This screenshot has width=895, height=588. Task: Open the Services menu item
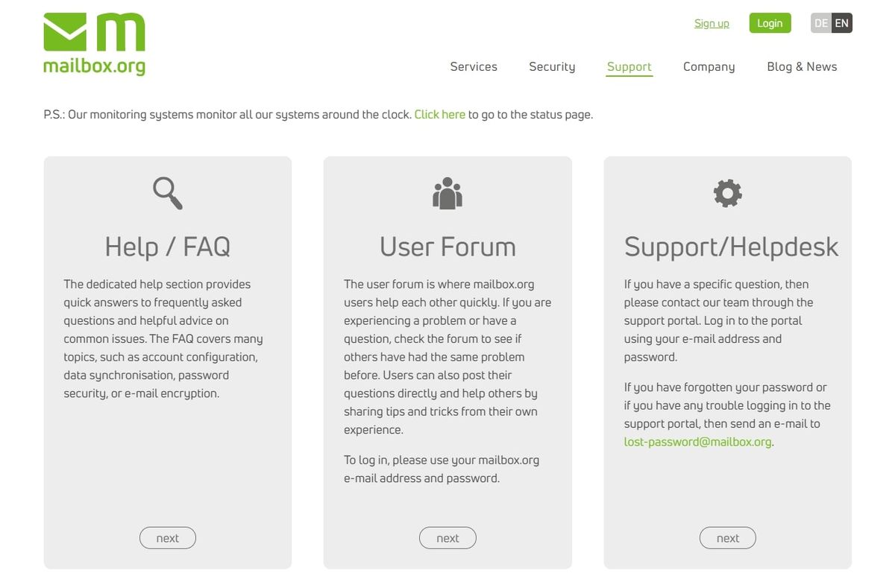(x=473, y=66)
